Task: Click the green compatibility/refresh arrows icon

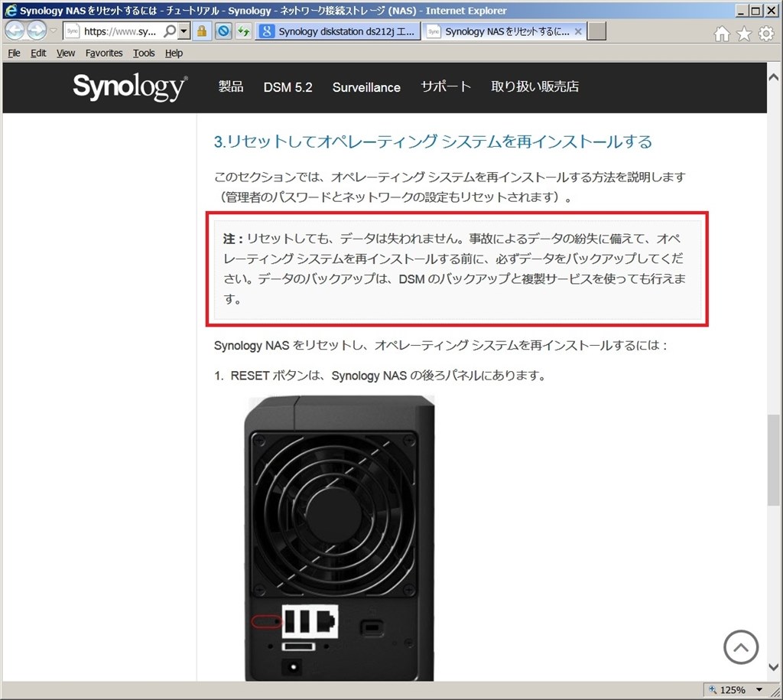Action: click(244, 31)
